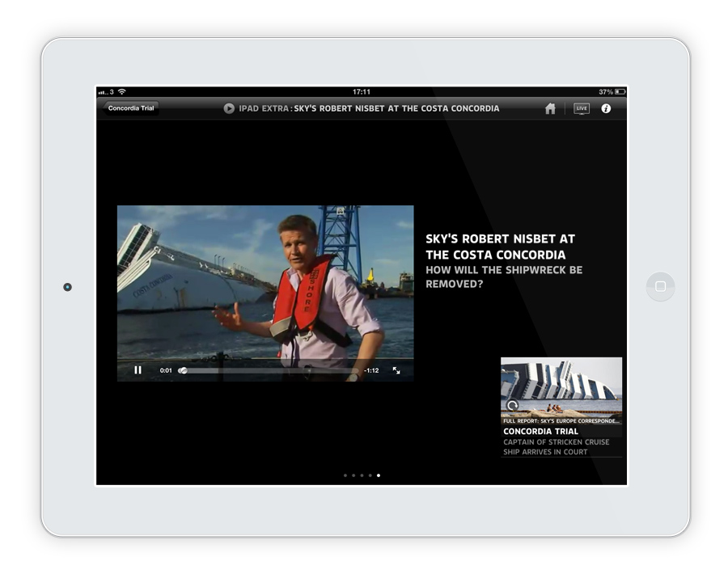The width and height of the screenshot is (728, 574).
Task: Tap the Wi-Fi status icon
Action: 121,92
